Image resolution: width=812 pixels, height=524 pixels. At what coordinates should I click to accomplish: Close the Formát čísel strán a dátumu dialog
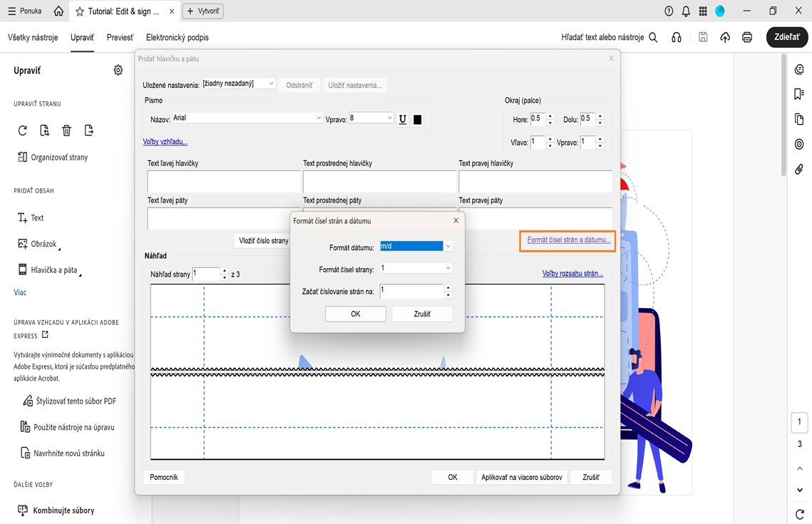click(x=456, y=220)
